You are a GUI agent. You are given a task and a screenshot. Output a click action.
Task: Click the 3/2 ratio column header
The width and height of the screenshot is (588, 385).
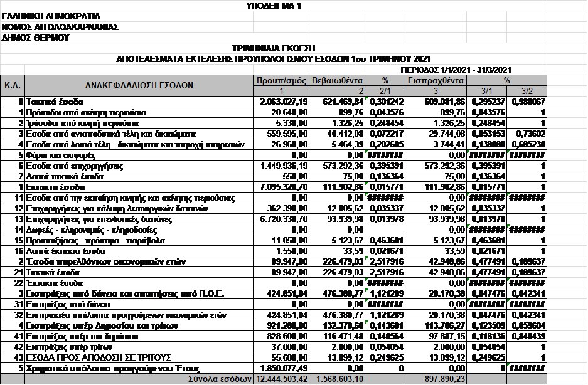click(527, 91)
